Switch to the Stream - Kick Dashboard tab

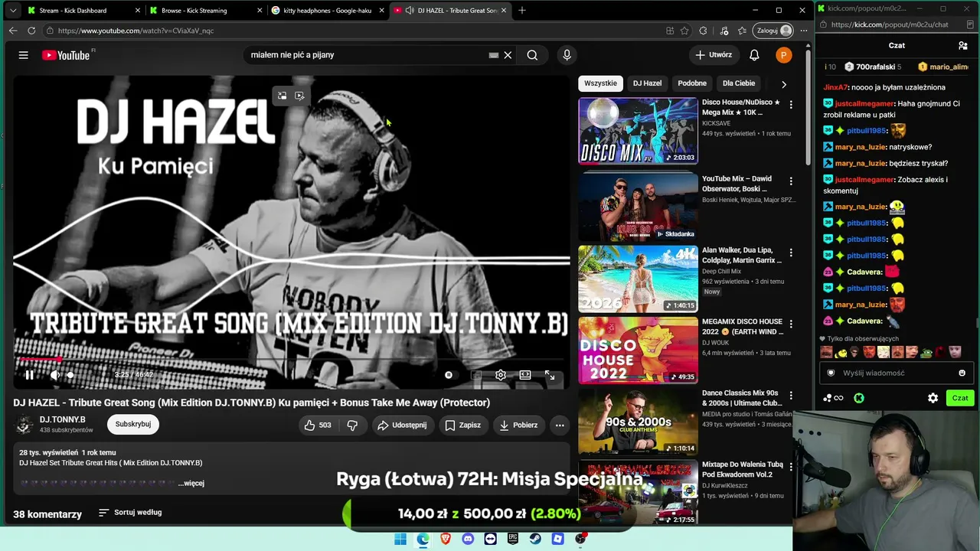(x=81, y=11)
